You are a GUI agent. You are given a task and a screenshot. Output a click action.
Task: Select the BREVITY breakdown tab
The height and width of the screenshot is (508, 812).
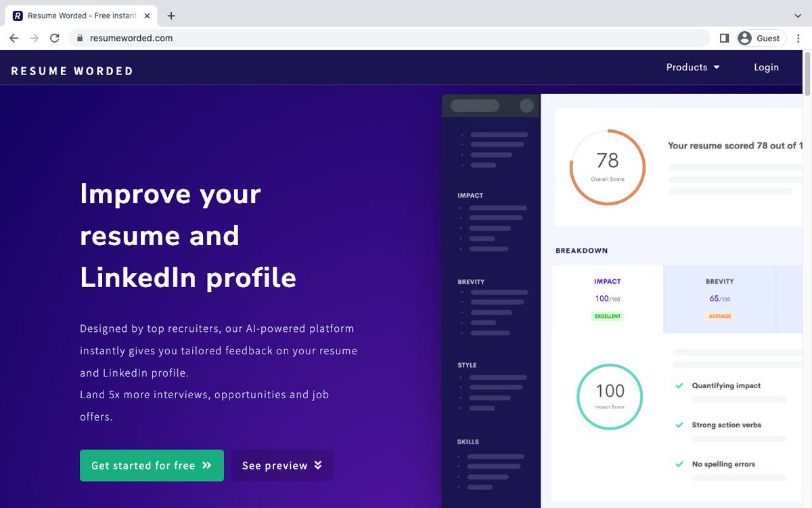click(719, 299)
